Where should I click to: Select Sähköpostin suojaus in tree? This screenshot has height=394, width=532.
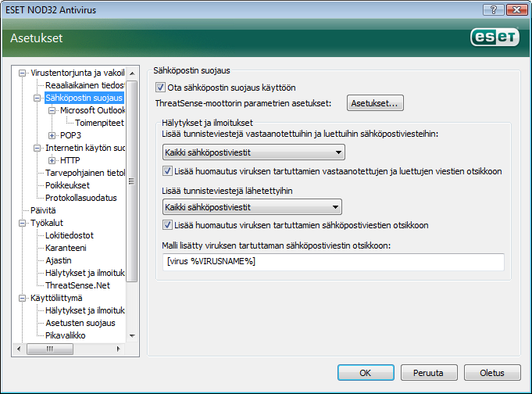pyautogui.click(x=84, y=98)
